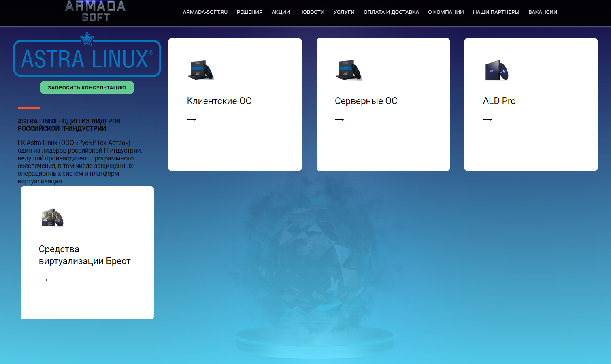Screen dimensions: 611x364
Task: Click the Armada Soft logo
Action: [x=96, y=11]
